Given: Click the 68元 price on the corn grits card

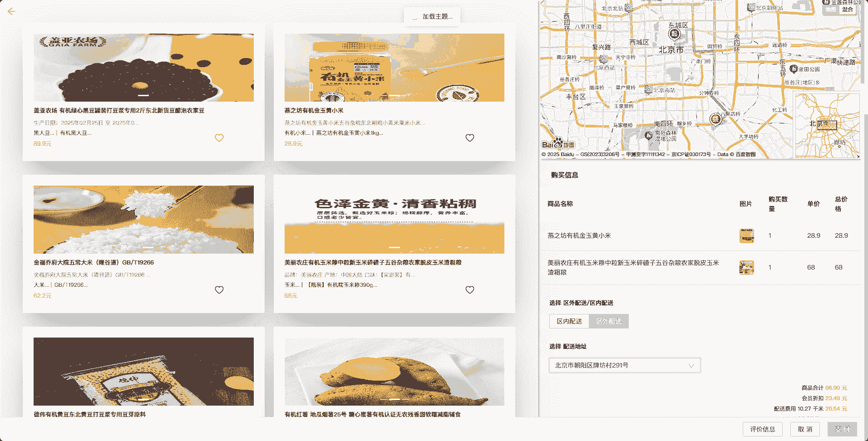Looking at the screenshot, I should [x=291, y=296].
